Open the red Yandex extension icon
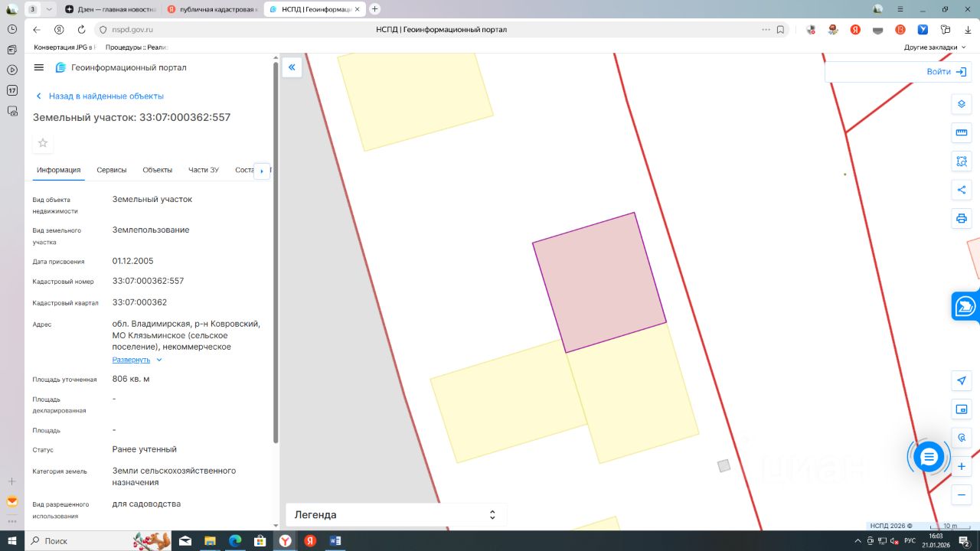Image resolution: width=980 pixels, height=551 pixels. click(855, 30)
